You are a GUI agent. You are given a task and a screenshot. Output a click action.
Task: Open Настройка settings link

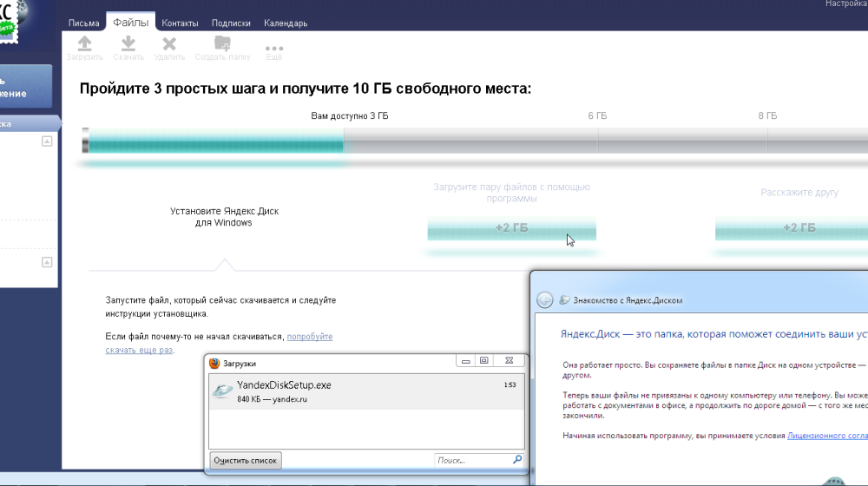click(x=846, y=3)
